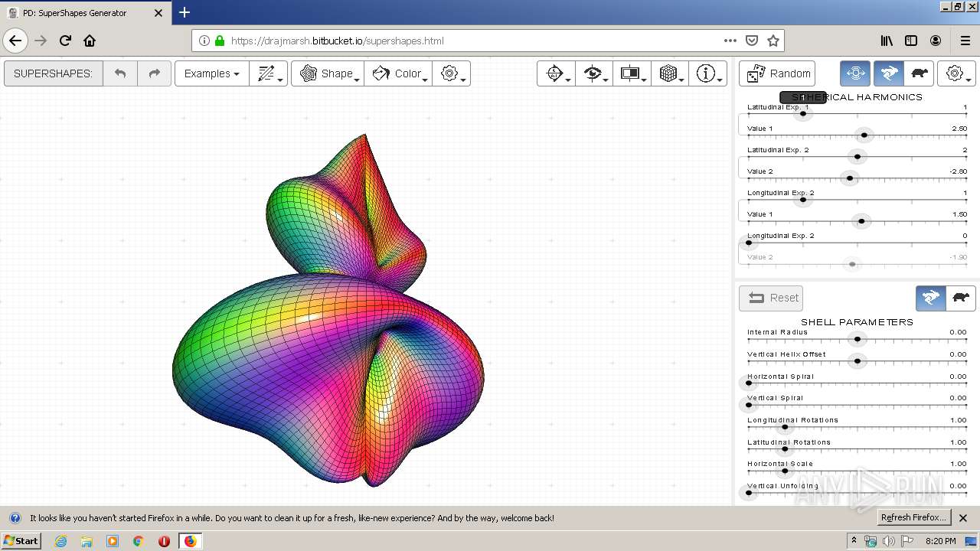Screen dimensions: 980x551
Task: Go to the Firefox home page
Action: (x=90, y=41)
